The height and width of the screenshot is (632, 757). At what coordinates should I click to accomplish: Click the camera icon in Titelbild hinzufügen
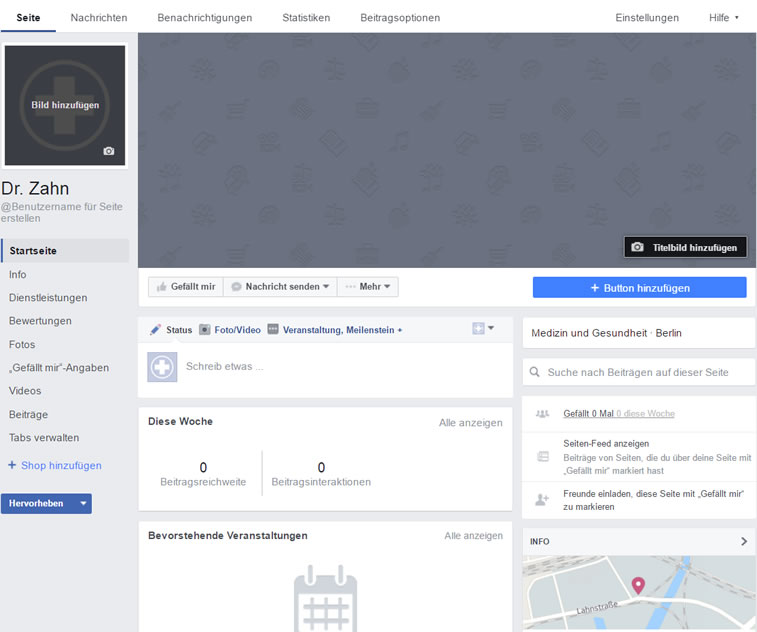(x=637, y=247)
